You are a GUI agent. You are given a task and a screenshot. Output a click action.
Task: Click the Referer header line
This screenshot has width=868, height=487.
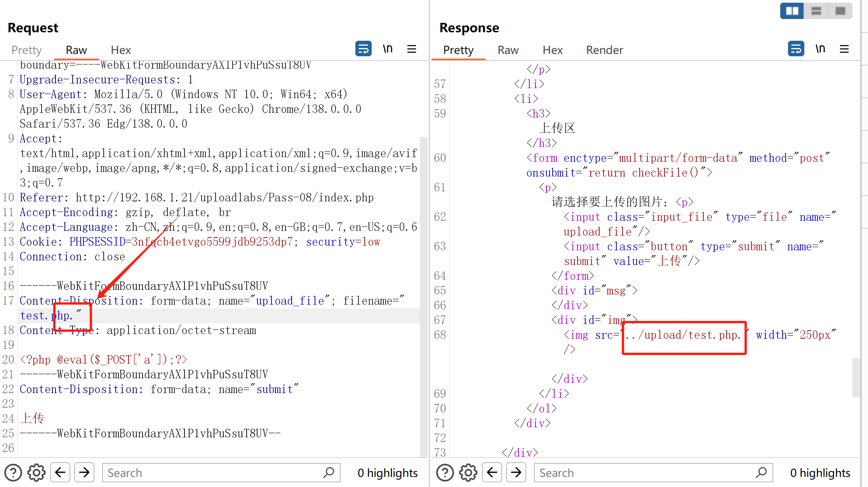[x=197, y=198]
